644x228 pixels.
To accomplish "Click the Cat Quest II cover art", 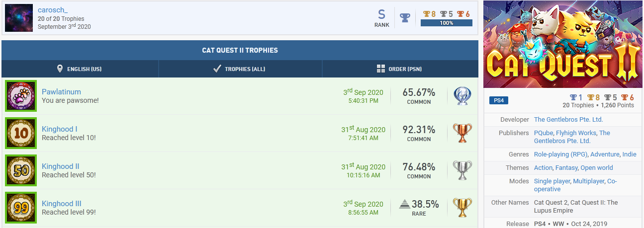I will click(x=563, y=44).
